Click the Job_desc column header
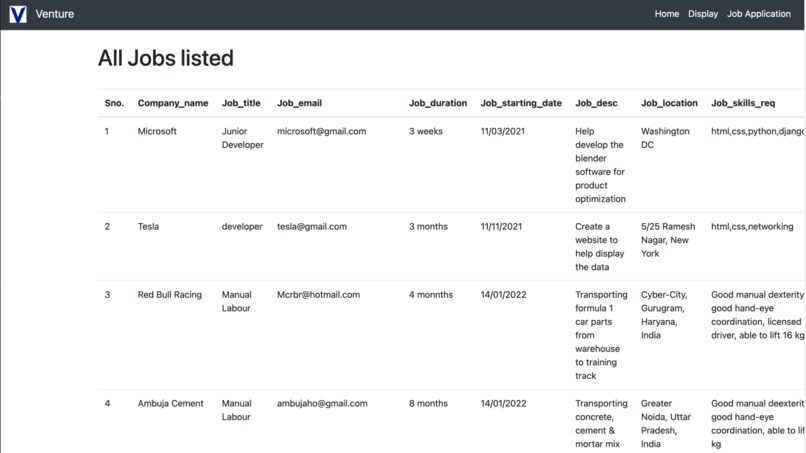Image resolution: width=806 pixels, height=453 pixels. click(x=596, y=103)
